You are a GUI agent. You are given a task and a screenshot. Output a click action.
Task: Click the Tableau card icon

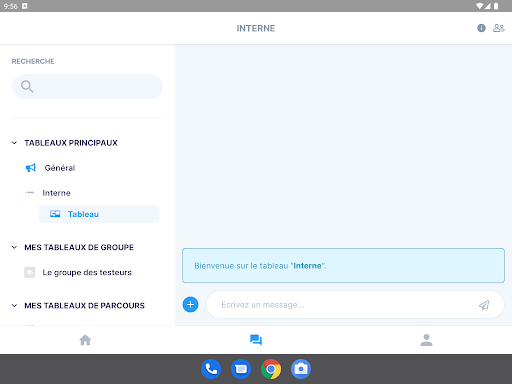pos(55,214)
